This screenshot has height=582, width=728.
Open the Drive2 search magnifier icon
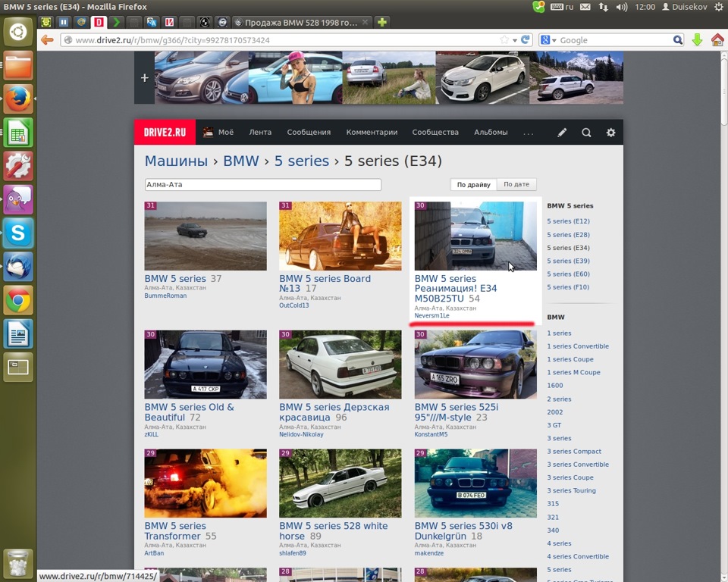(x=586, y=133)
